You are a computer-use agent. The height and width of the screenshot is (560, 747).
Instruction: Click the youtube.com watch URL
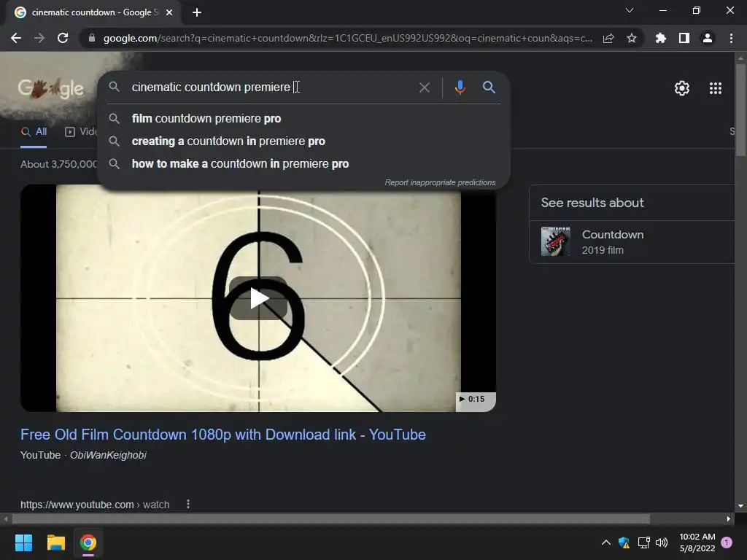(95, 505)
